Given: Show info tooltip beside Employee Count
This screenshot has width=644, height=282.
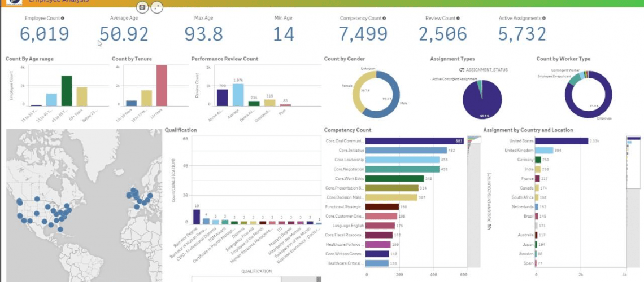Looking at the screenshot, I should click(63, 19).
